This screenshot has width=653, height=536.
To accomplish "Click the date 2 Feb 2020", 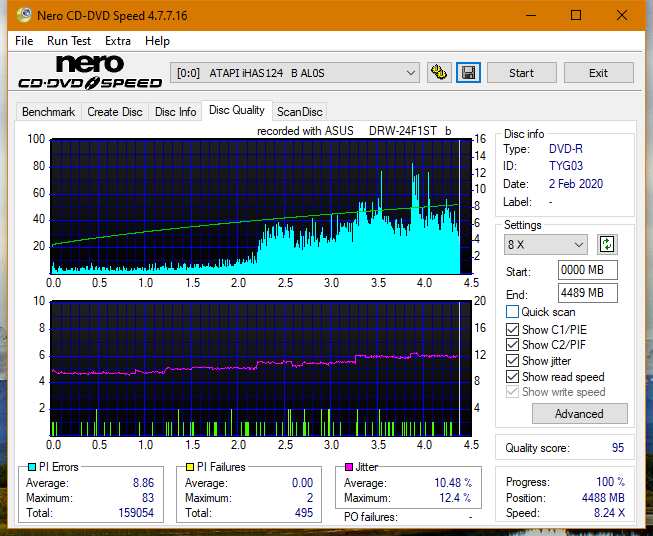I will 576,184.
